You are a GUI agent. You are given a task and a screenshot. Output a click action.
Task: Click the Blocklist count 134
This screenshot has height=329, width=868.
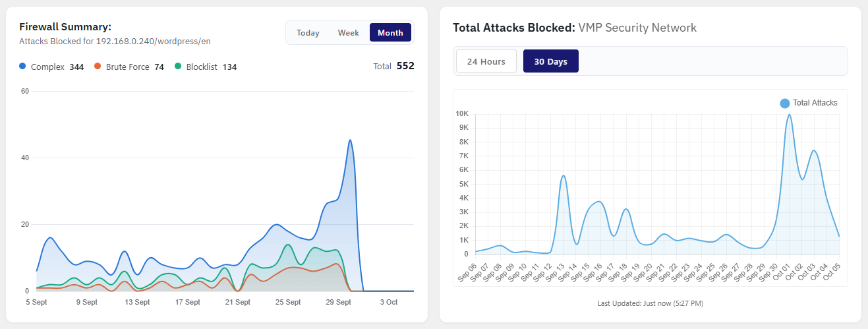[x=229, y=67]
